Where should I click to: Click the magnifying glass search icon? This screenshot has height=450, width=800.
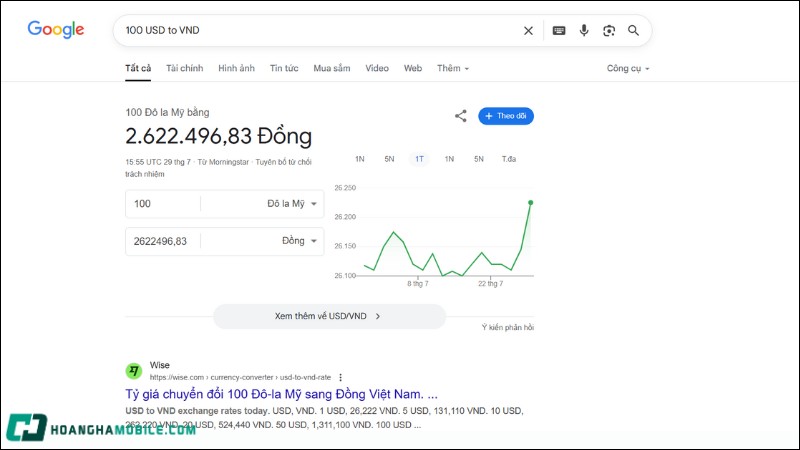point(633,31)
